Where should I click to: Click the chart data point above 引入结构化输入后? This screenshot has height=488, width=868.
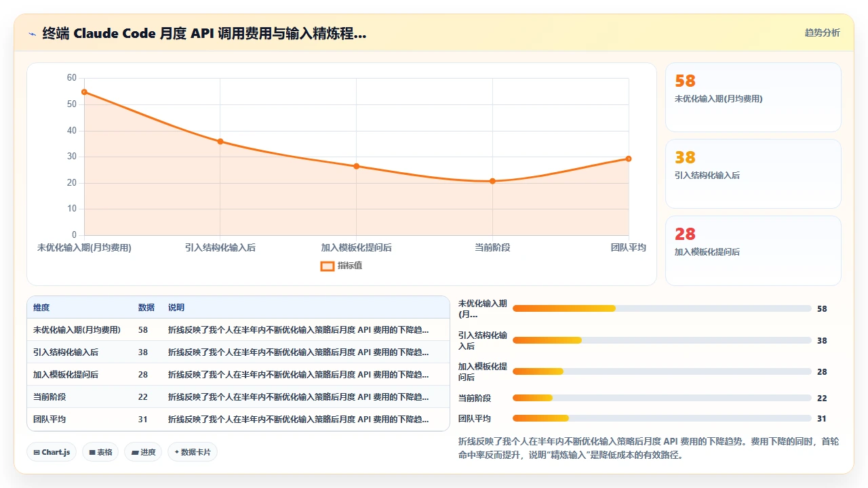(x=220, y=142)
